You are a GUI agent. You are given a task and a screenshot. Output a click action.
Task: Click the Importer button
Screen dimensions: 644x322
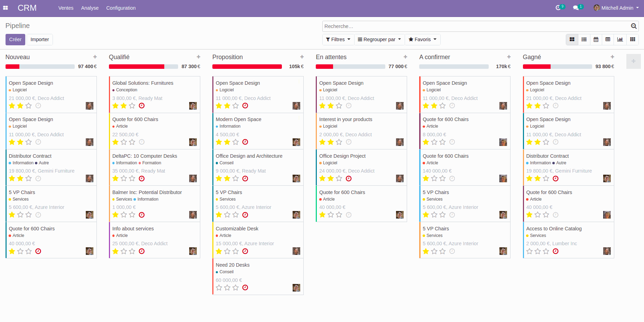click(40, 39)
